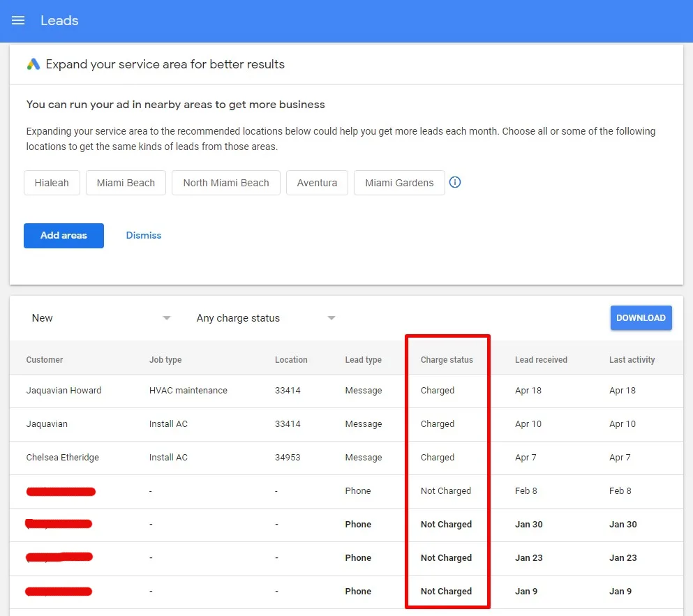Viewport: 693px width, 616px height.
Task: Click the 'Add areas' button
Action: click(64, 235)
